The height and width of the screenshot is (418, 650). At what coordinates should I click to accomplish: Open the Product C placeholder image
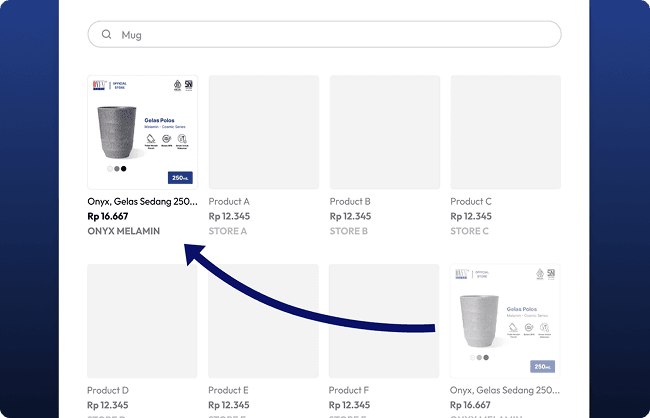[506, 132]
